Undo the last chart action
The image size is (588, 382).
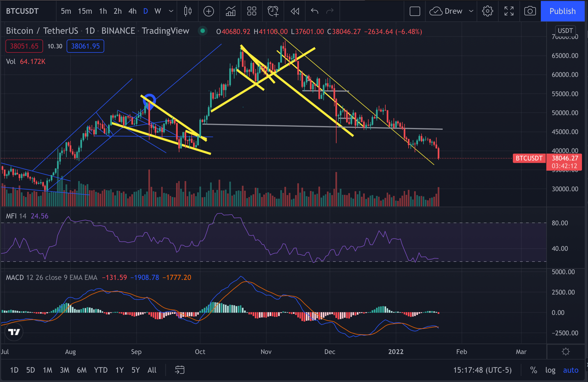click(x=315, y=11)
